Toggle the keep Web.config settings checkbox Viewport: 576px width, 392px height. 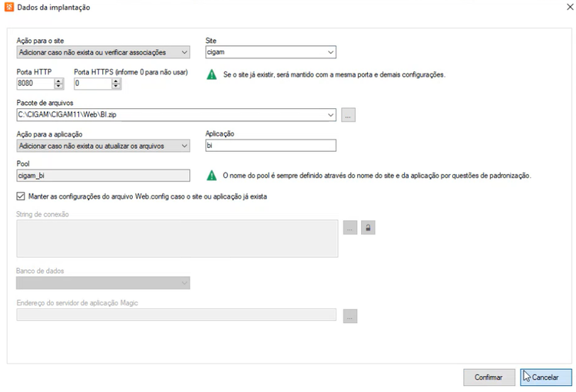tap(21, 196)
